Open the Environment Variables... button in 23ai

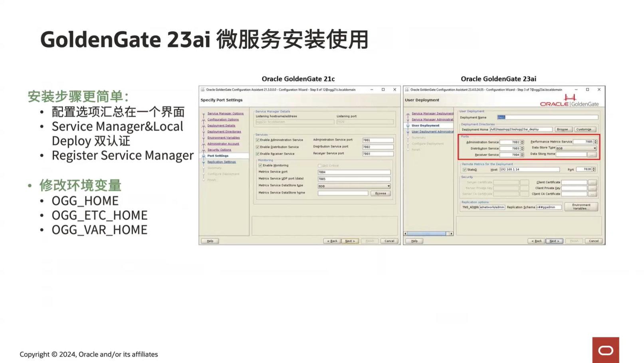(581, 206)
